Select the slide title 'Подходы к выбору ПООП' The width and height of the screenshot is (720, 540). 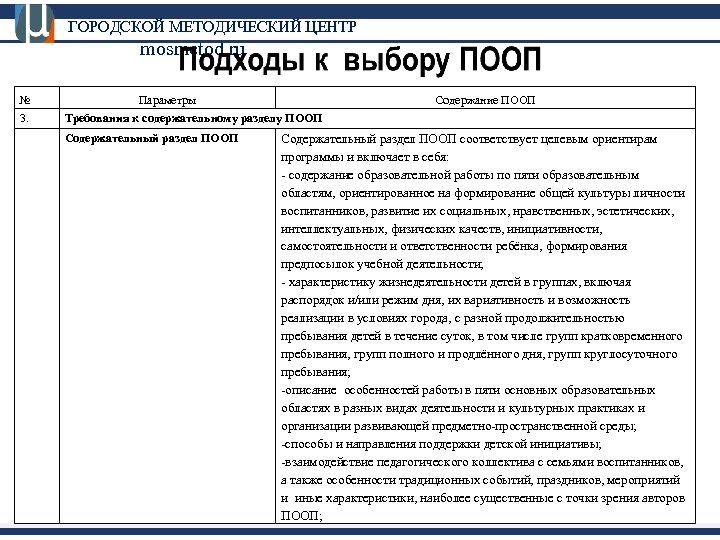pyautogui.click(x=360, y=60)
